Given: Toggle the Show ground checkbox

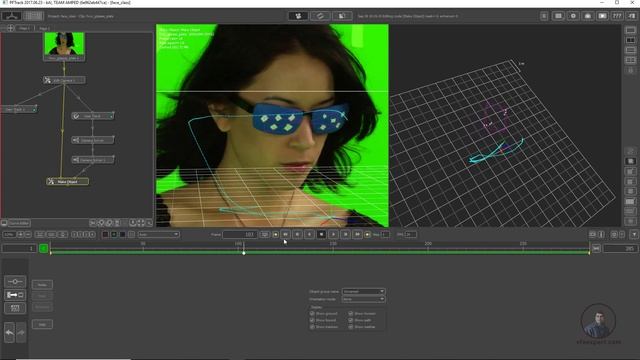Looking at the screenshot, I should tap(312, 313).
